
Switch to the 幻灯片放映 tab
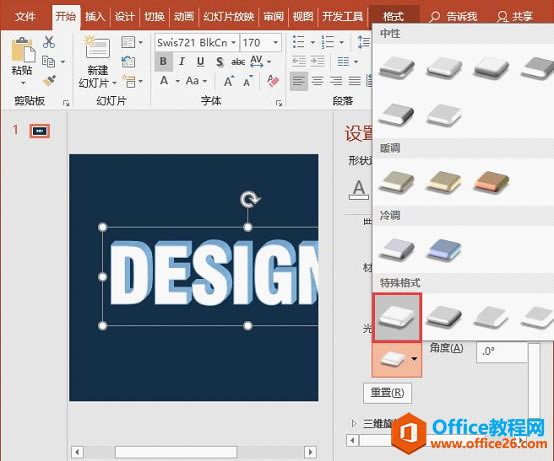coord(229,16)
